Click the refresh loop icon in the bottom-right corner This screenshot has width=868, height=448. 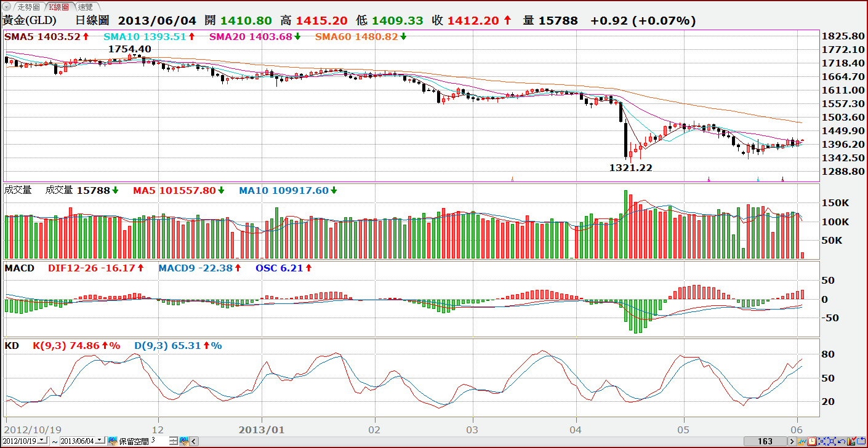[861, 441]
